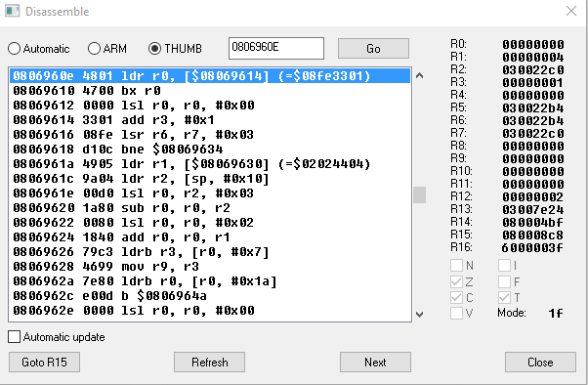This screenshot has width=588, height=385.
Task: Toggle the I flag checkbox
Action: tap(504, 265)
